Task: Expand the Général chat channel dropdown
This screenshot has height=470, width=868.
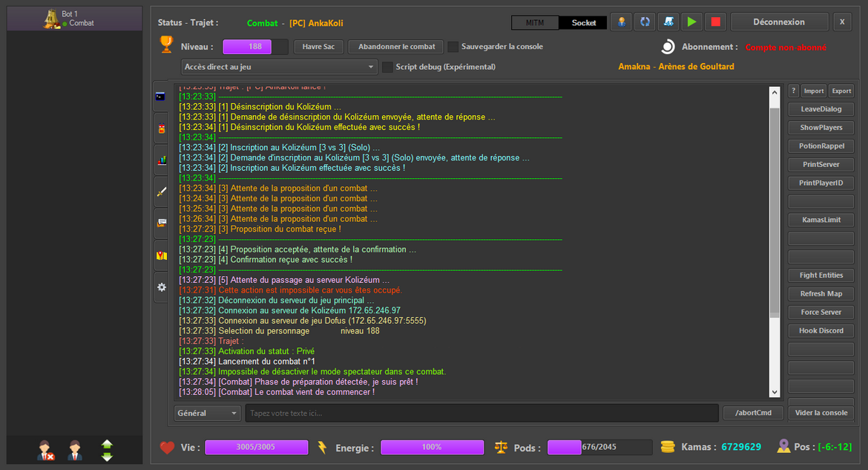Action: tap(207, 413)
